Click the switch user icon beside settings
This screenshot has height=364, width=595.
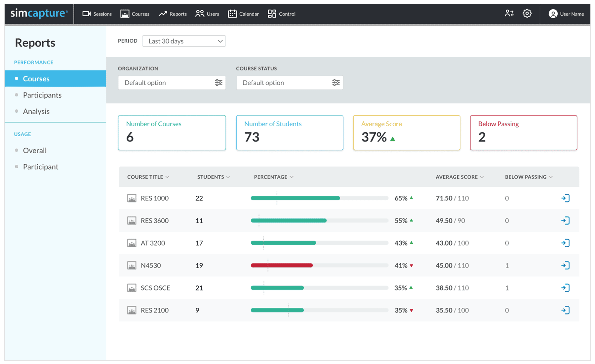pos(509,14)
